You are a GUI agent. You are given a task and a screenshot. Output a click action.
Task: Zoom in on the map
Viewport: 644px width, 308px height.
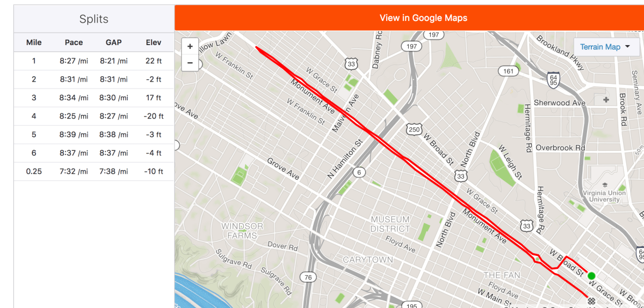point(190,46)
